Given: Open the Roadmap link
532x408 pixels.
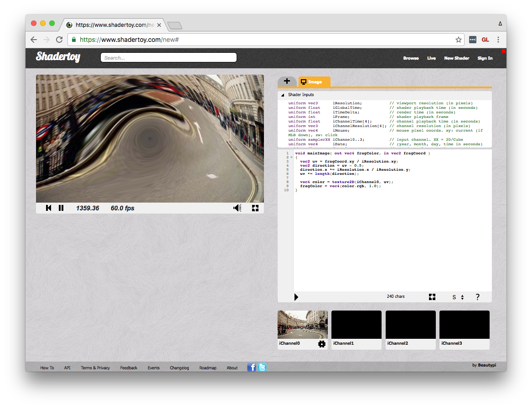Looking at the screenshot, I should coord(208,367).
